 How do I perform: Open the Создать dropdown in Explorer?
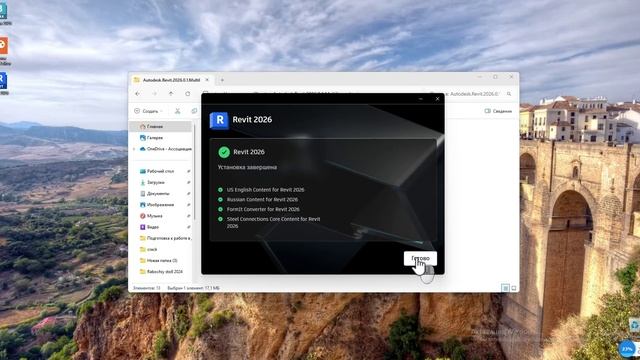pos(148,111)
